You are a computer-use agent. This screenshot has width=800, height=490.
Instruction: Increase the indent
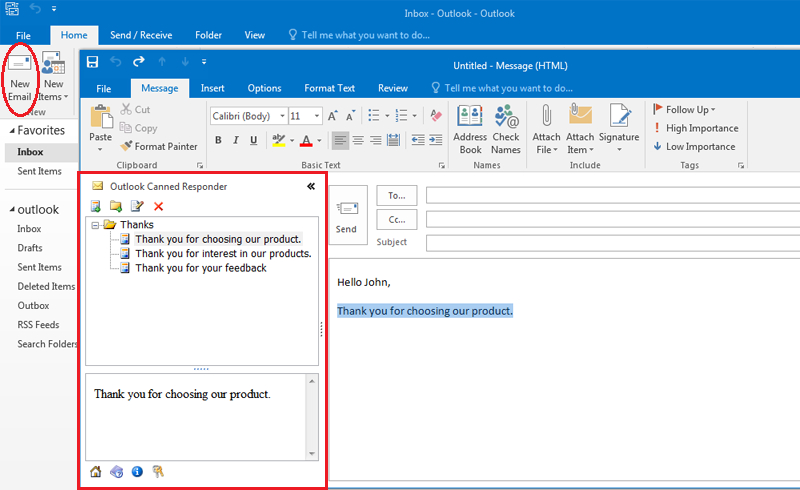point(436,140)
